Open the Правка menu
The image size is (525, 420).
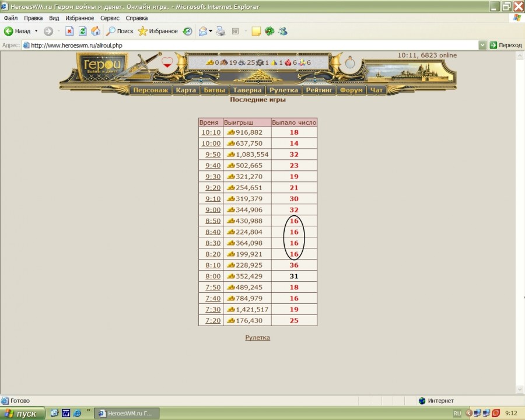[x=33, y=17]
